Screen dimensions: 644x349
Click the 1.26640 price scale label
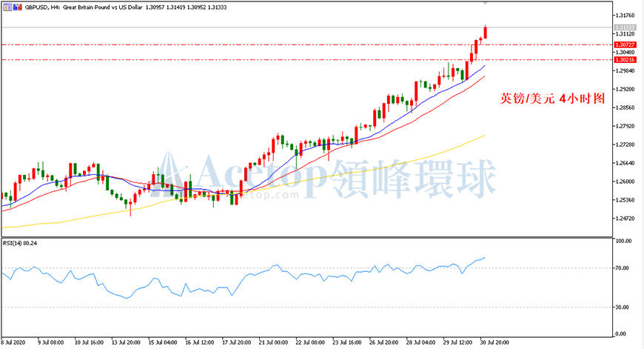coord(625,163)
